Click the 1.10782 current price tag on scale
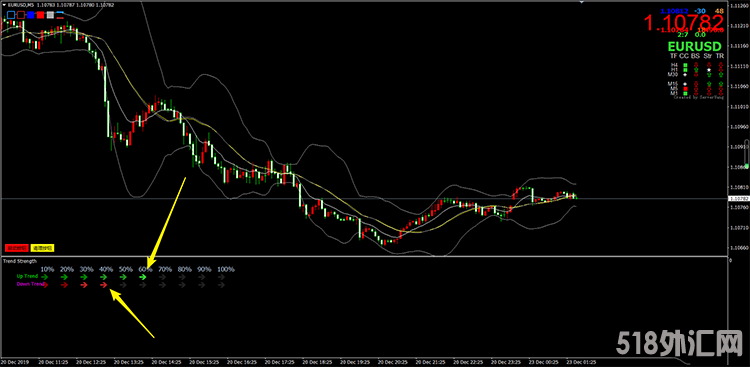The height and width of the screenshot is (367, 750). [x=738, y=198]
